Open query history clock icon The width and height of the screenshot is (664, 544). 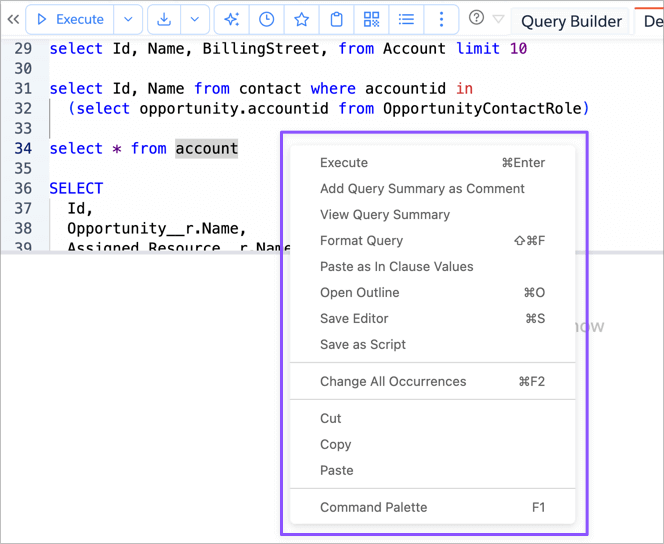point(266,20)
